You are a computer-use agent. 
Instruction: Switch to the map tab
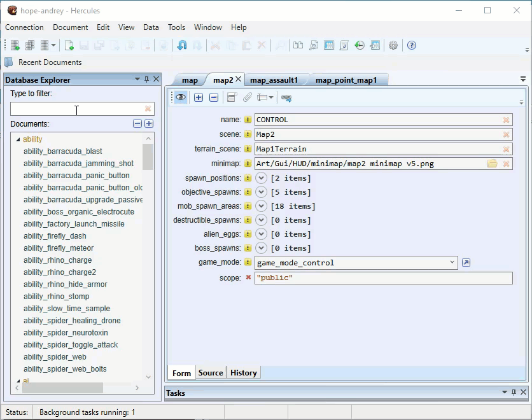[190, 80]
